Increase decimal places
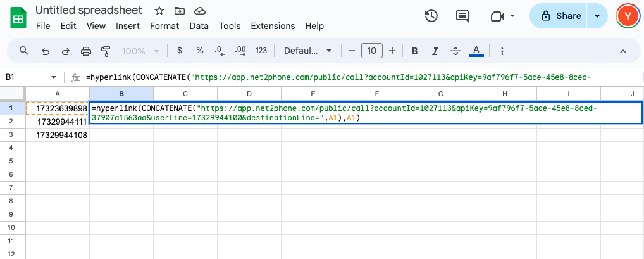The height and width of the screenshot is (259, 644). pos(240,51)
